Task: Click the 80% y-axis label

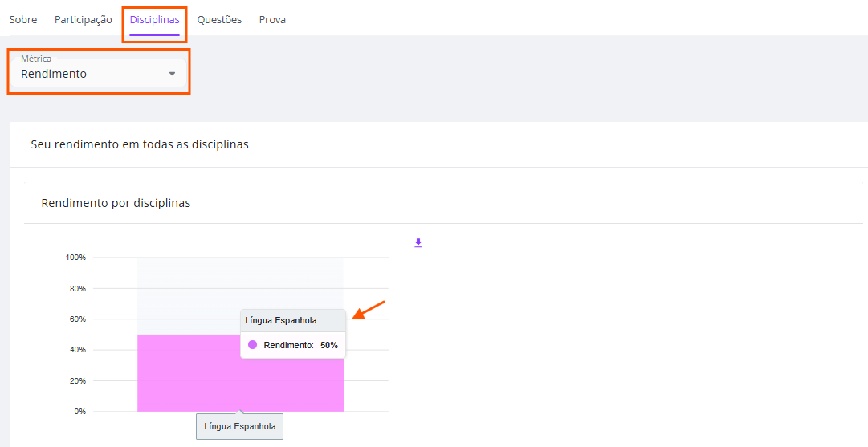Action: coord(77,289)
